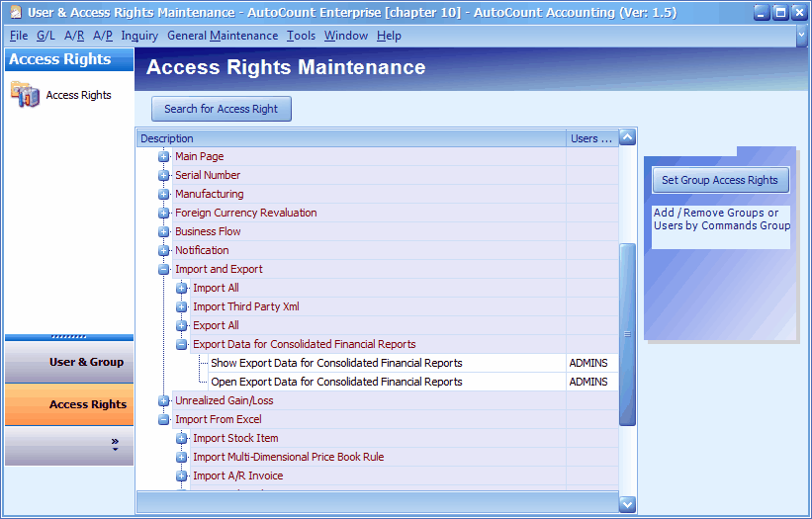
Task: Expand the Import Third Party Xml node
Action: point(182,306)
